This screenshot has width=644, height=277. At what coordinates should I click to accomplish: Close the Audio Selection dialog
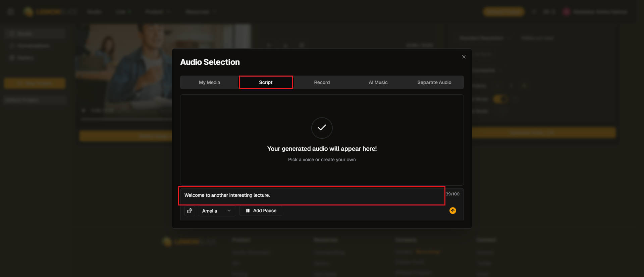[464, 57]
